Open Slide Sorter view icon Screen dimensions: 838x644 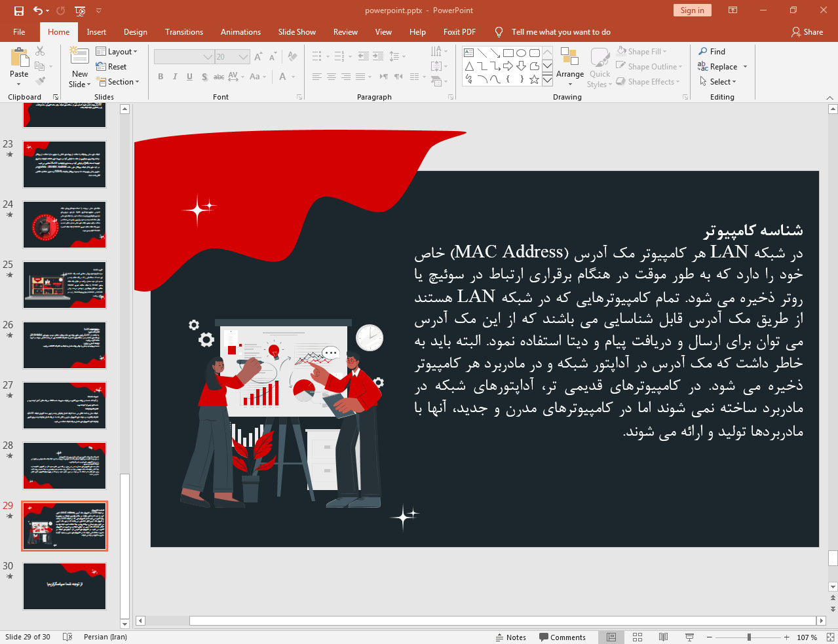click(638, 637)
